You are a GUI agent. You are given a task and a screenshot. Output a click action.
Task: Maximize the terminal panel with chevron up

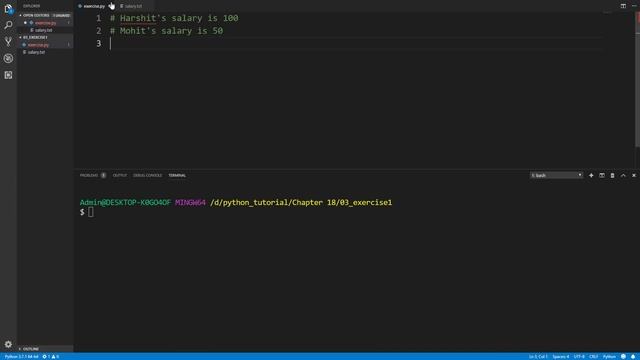[x=623, y=175]
